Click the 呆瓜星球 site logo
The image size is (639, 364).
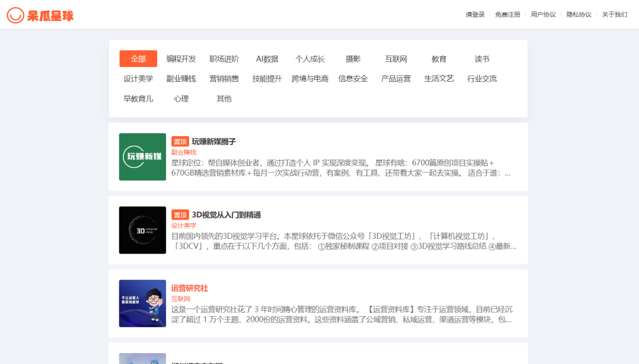point(40,15)
